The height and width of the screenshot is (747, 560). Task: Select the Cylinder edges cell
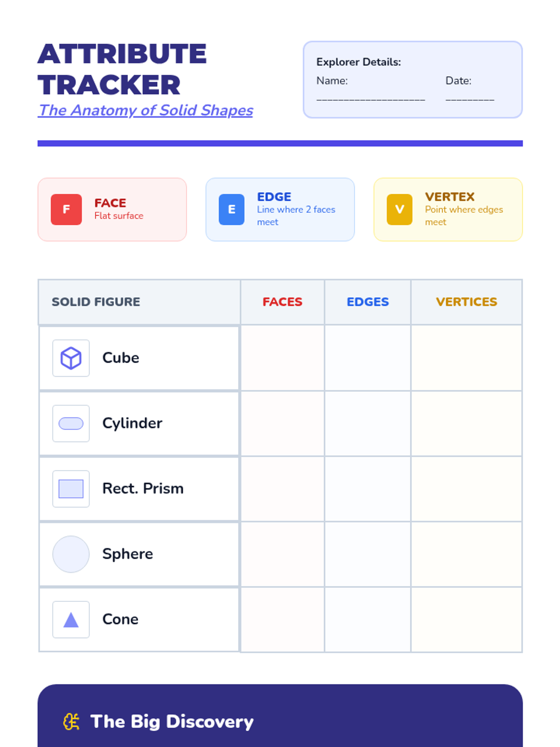pyautogui.click(x=368, y=423)
